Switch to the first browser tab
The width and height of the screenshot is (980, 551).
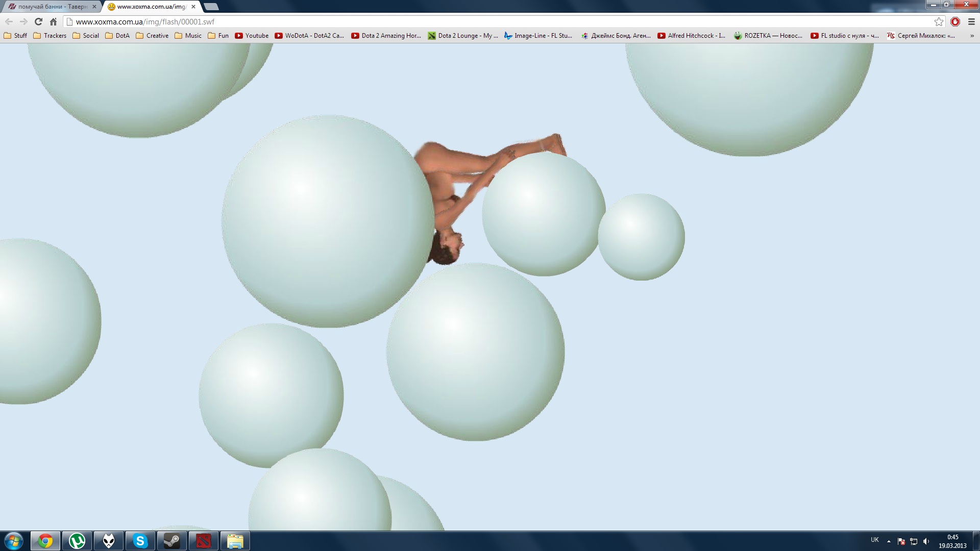(x=51, y=7)
